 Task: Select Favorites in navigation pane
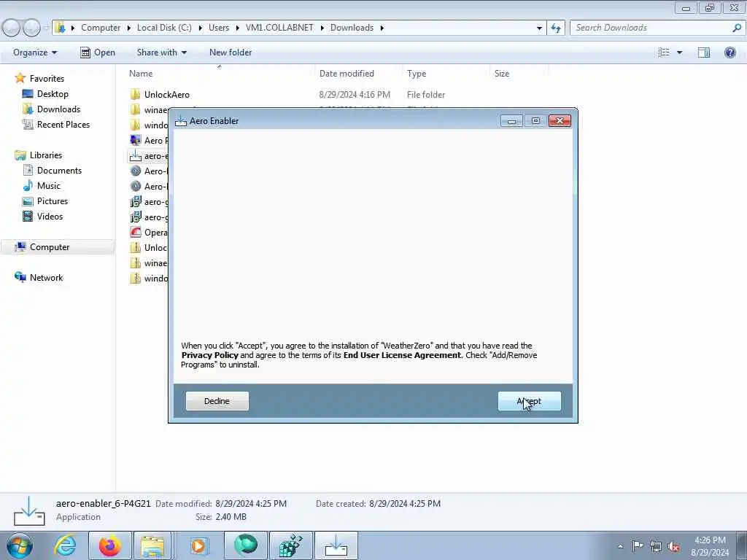point(47,79)
